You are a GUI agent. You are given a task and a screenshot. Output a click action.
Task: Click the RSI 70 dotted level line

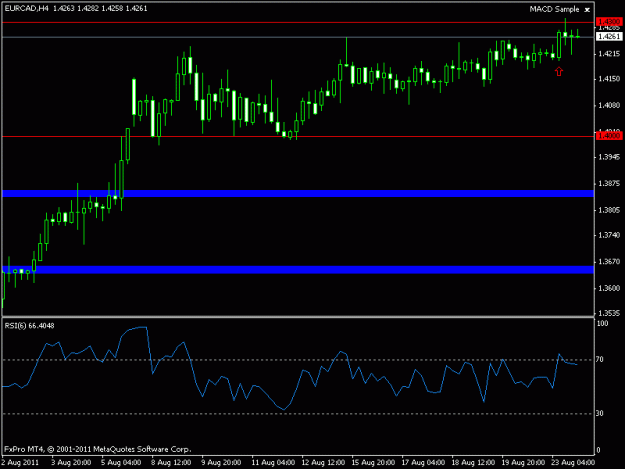tap(298, 360)
